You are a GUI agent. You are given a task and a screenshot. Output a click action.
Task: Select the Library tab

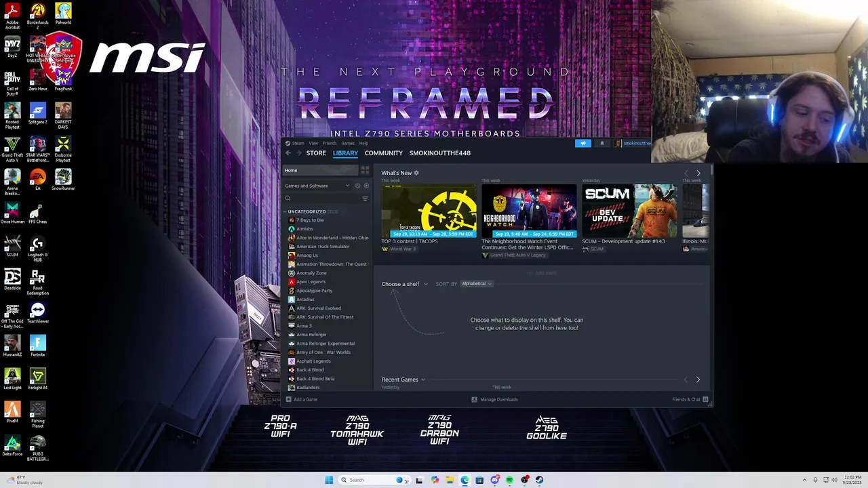[345, 153]
